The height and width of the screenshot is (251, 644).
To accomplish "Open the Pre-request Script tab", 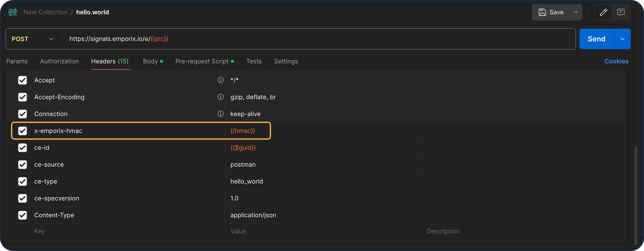I will coord(202,61).
